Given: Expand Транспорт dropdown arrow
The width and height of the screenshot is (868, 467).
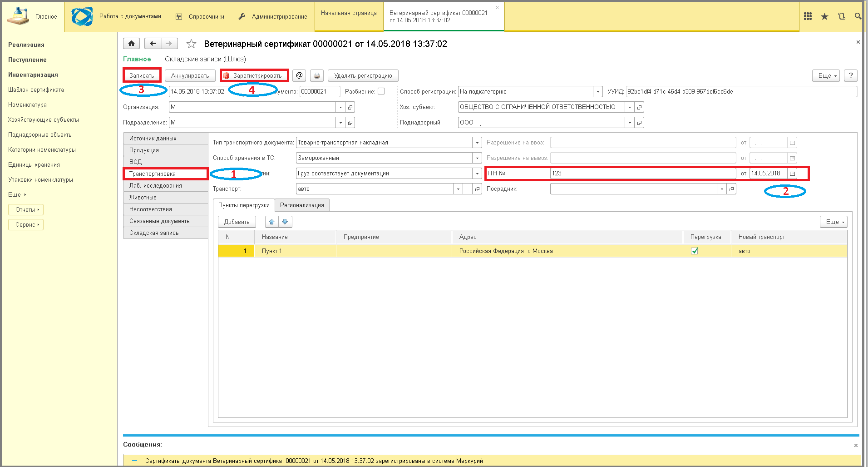Looking at the screenshot, I should click(458, 189).
